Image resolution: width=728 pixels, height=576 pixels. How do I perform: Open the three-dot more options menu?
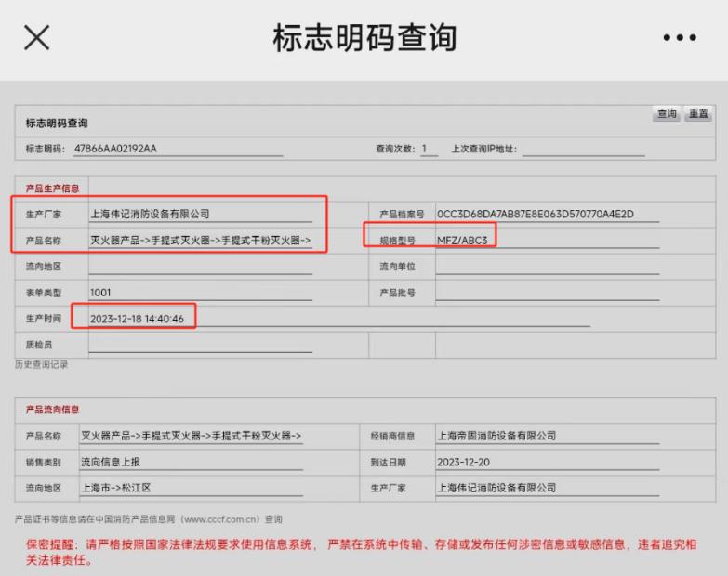click(x=680, y=37)
